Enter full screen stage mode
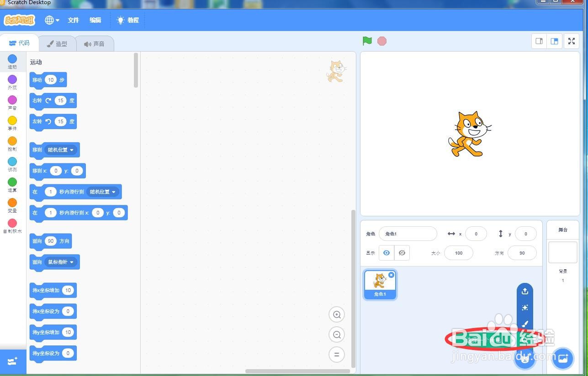This screenshot has width=588, height=376. click(x=571, y=41)
